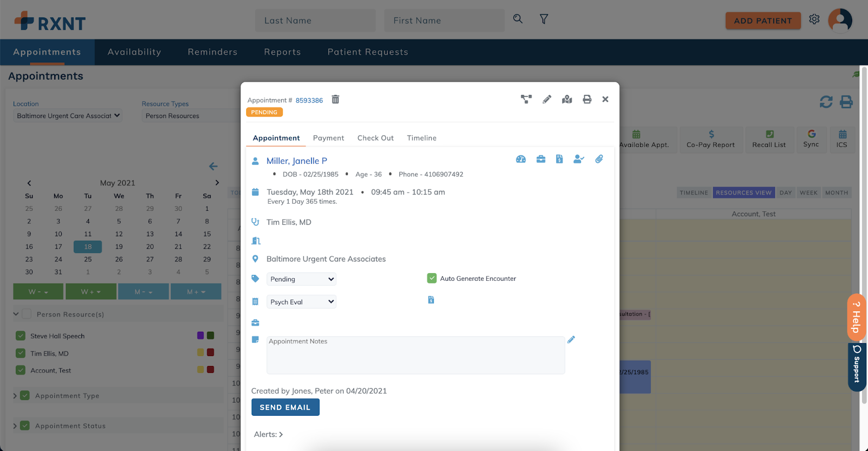The image size is (868, 451).
Task: Open the Pending status dropdown
Action: (x=302, y=279)
